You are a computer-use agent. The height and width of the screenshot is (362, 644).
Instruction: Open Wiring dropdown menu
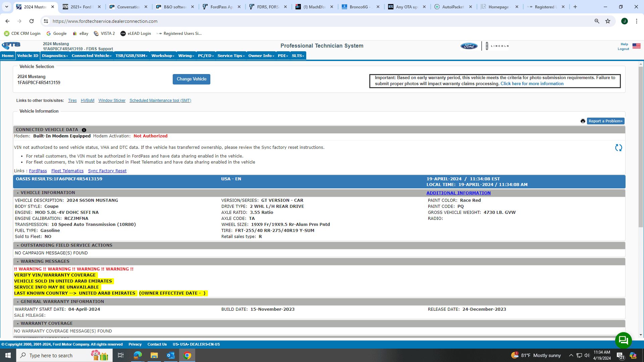(x=186, y=56)
